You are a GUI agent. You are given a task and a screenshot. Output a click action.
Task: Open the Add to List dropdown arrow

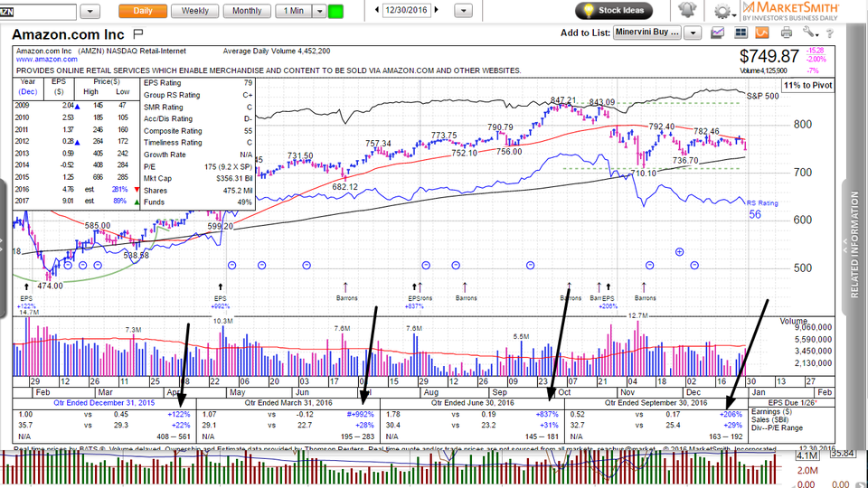point(693,33)
